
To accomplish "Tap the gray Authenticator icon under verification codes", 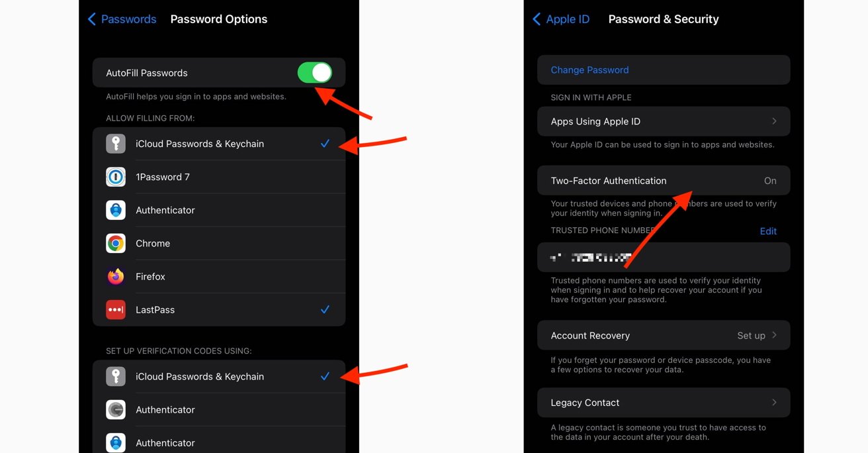I will tap(116, 409).
